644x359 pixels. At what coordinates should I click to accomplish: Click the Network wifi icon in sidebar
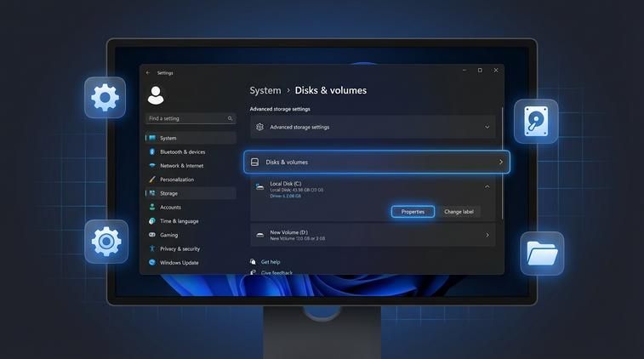(x=152, y=166)
